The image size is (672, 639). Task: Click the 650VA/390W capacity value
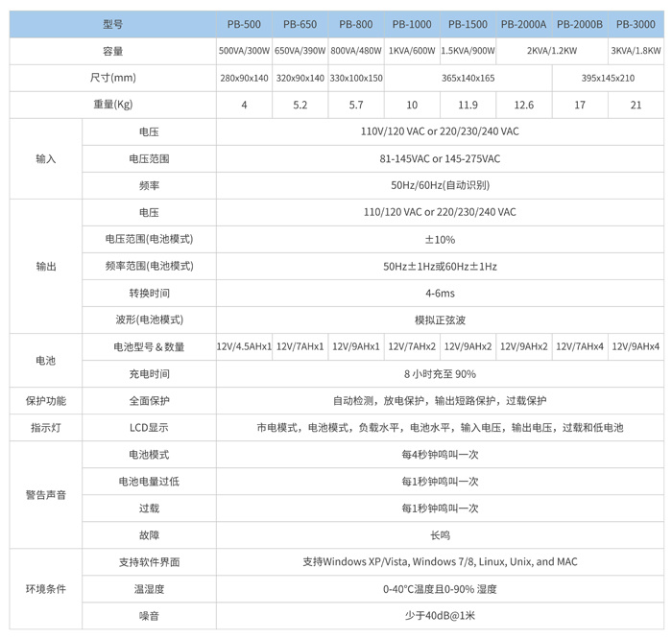[300, 51]
